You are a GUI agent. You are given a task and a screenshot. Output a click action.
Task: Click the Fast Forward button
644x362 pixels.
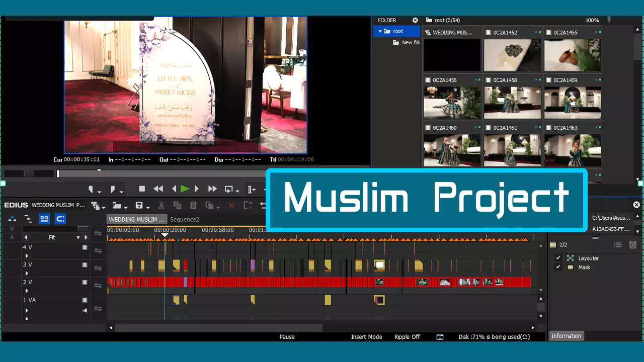click(212, 189)
